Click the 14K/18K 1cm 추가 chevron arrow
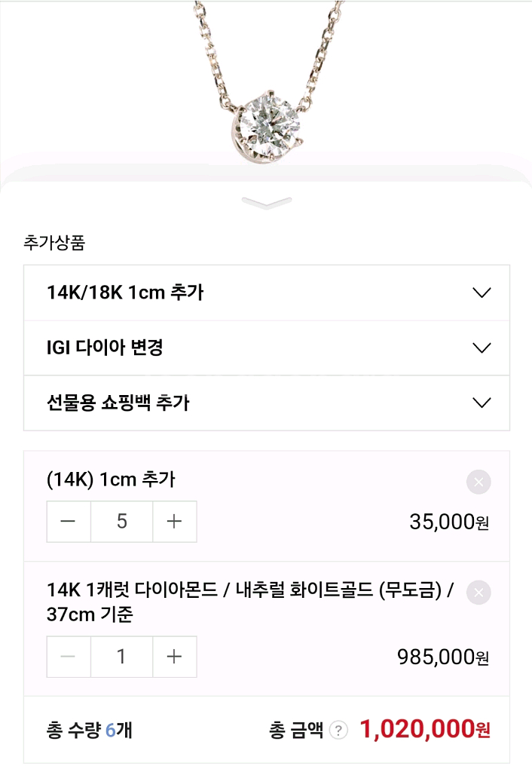Screen dimensions: 532x772 point(481,293)
